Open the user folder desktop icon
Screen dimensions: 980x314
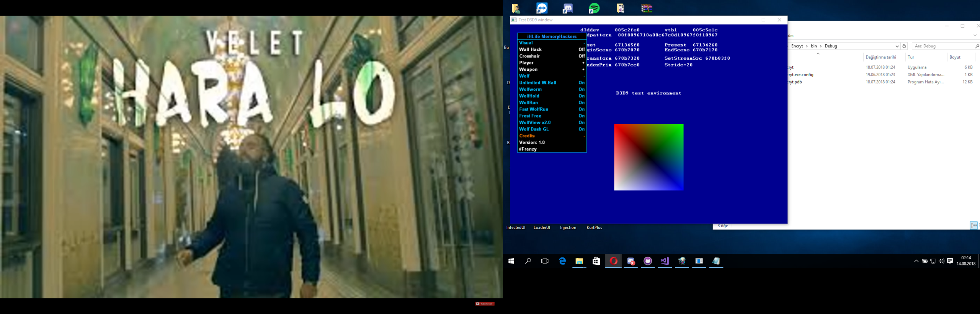coord(516,8)
